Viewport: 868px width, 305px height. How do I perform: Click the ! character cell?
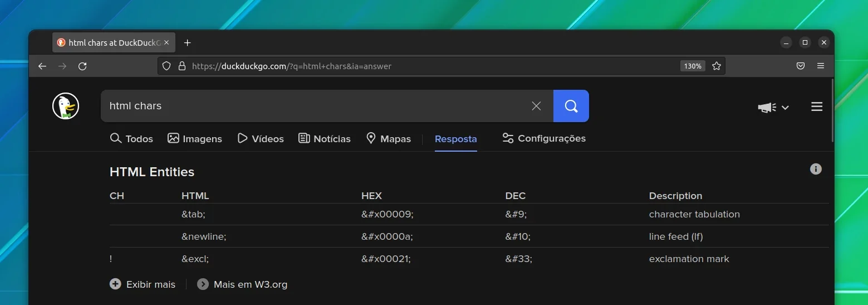pos(111,259)
